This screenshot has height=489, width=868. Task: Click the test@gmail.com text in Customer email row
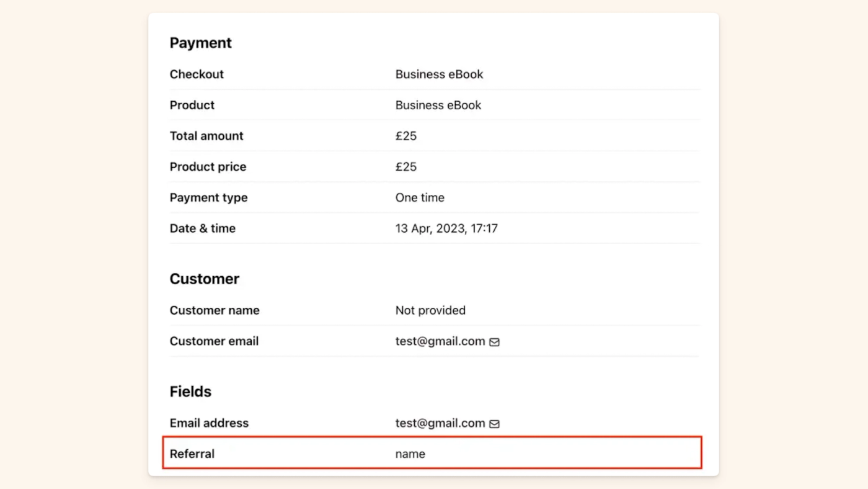click(440, 341)
